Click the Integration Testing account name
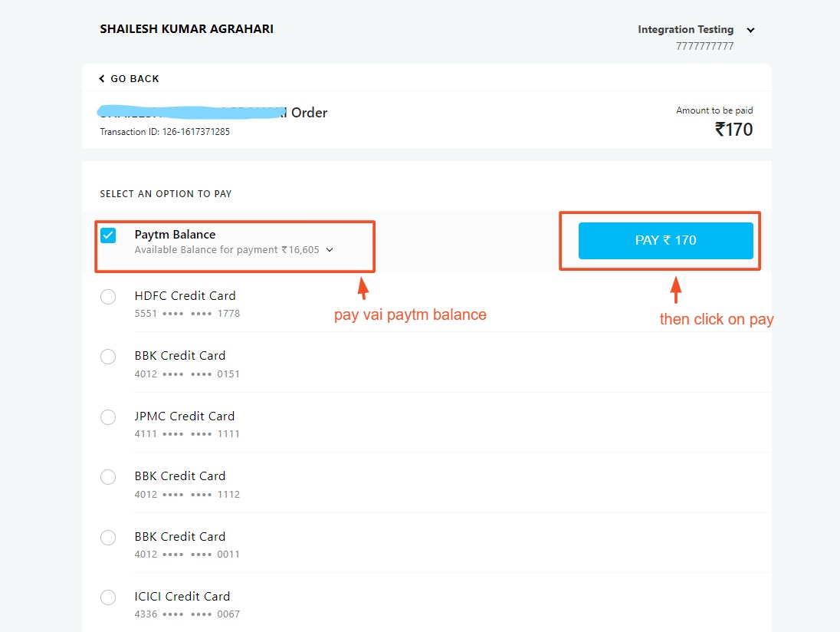 (685, 29)
